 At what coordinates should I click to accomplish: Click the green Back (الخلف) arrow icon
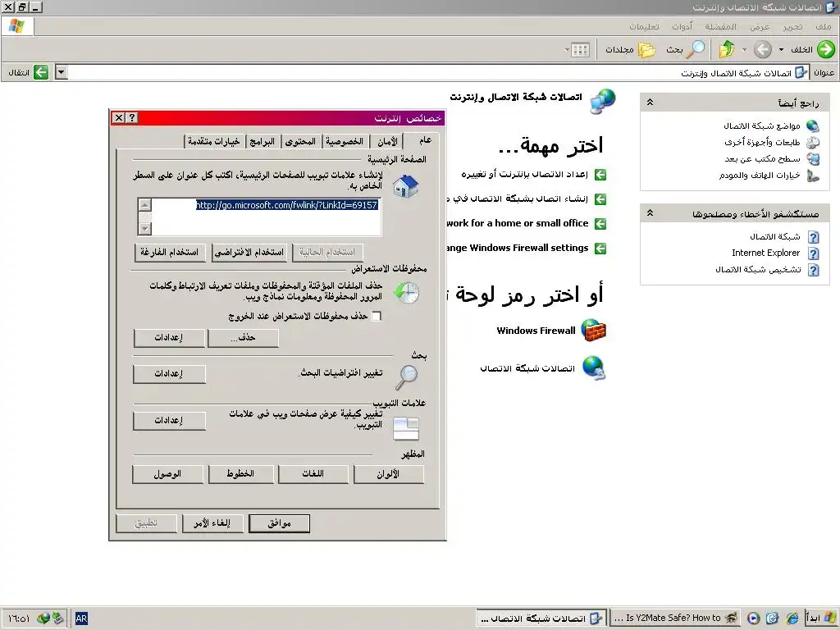click(x=825, y=49)
